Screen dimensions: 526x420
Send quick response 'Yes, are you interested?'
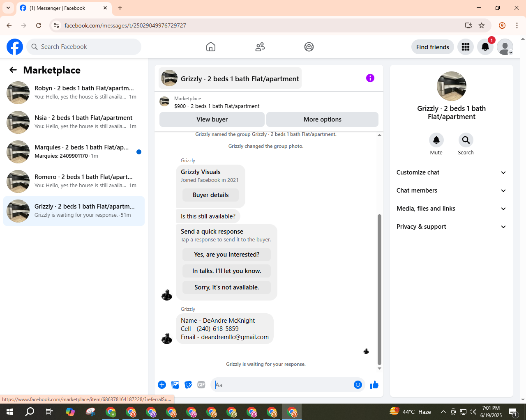(x=226, y=255)
